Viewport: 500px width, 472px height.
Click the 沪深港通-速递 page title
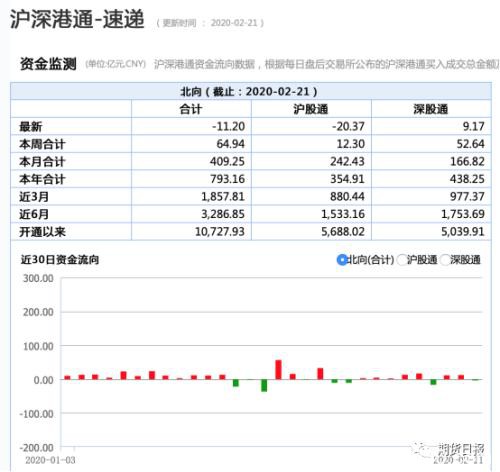click(77, 19)
